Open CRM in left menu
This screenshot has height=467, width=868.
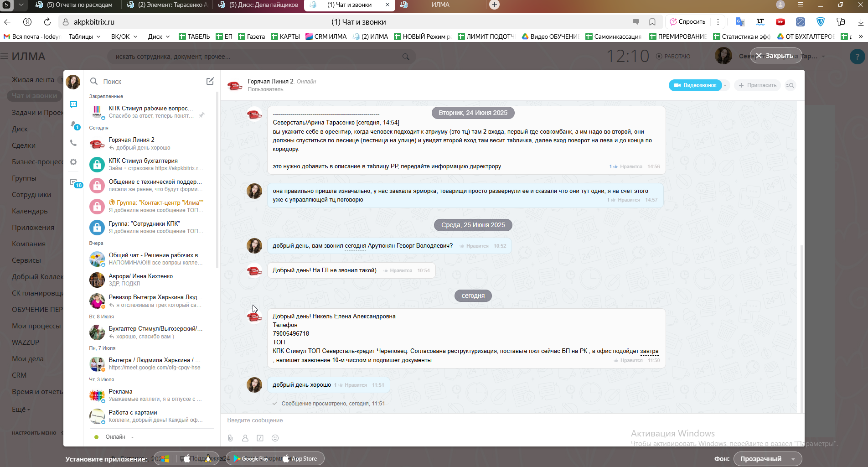[x=19, y=375]
